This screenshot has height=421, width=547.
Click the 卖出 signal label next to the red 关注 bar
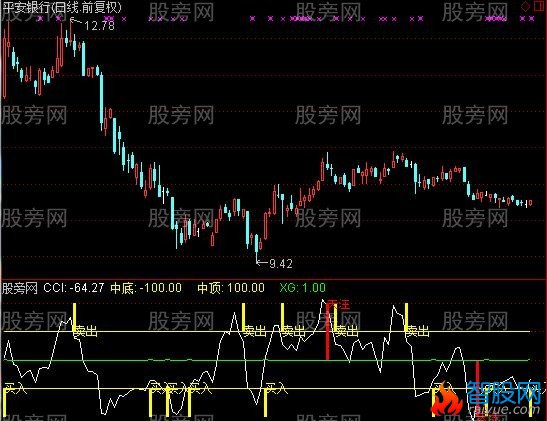[347, 331]
